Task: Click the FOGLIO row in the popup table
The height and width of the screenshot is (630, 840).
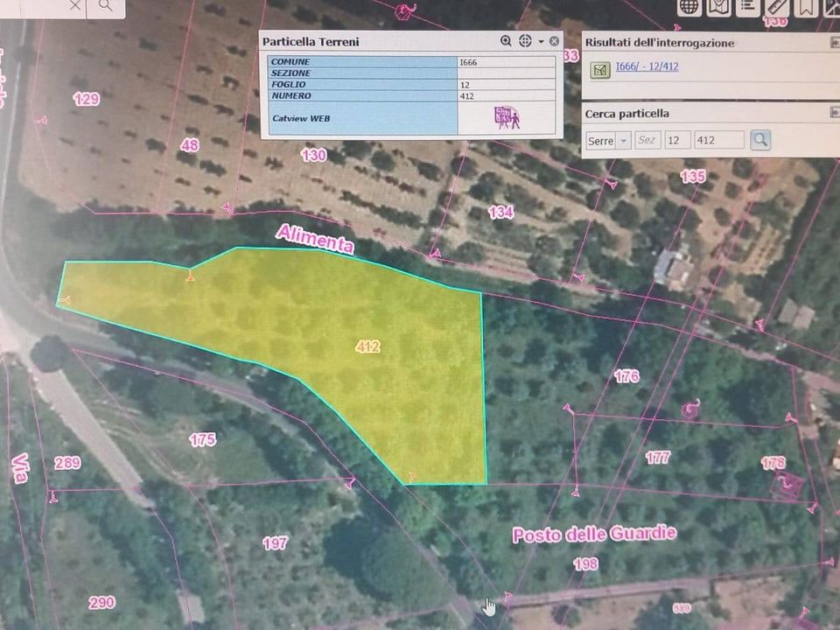Action: pos(411,85)
